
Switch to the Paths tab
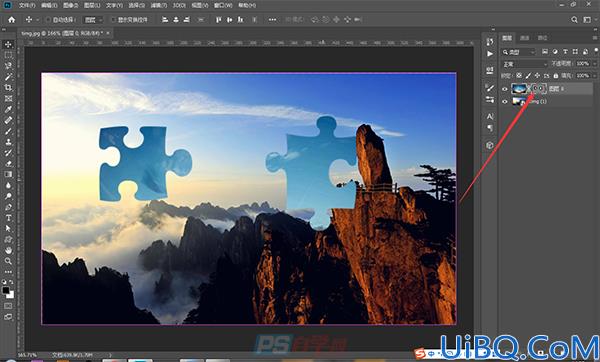[x=542, y=38]
